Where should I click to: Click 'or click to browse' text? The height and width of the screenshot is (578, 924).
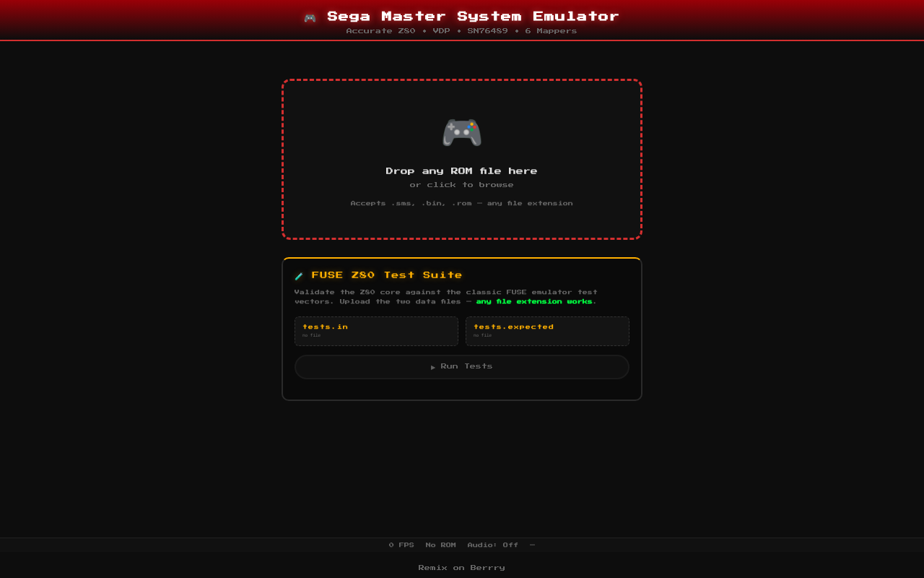point(462,185)
